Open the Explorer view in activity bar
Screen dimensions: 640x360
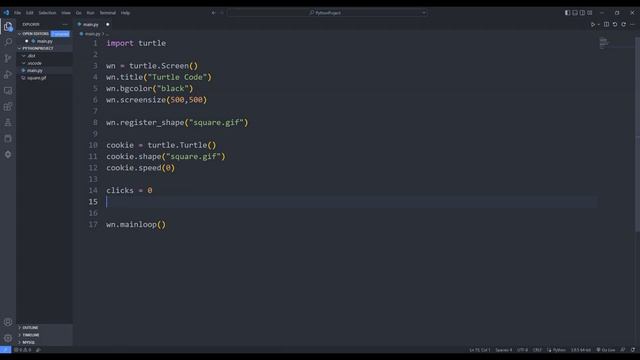pos(8,27)
